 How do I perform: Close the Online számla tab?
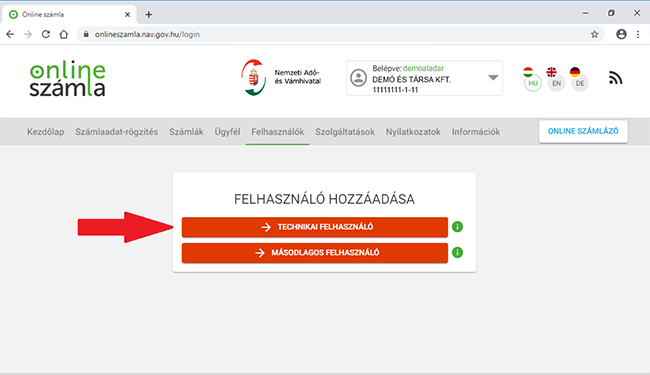click(x=127, y=15)
